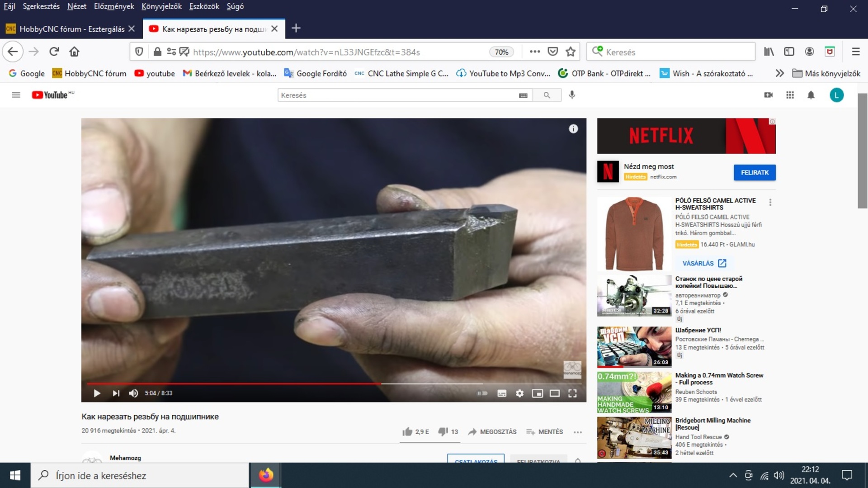The image size is (868, 488).
Task: Expand the hidden bookmarks overflow chevron
Action: click(779, 73)
